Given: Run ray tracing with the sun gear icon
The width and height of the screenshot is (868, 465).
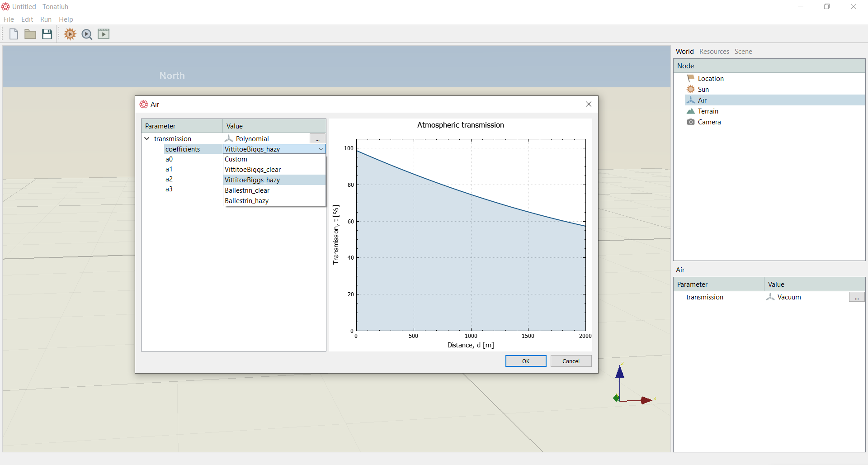Looking at the screenshot, I should point(70,34).
